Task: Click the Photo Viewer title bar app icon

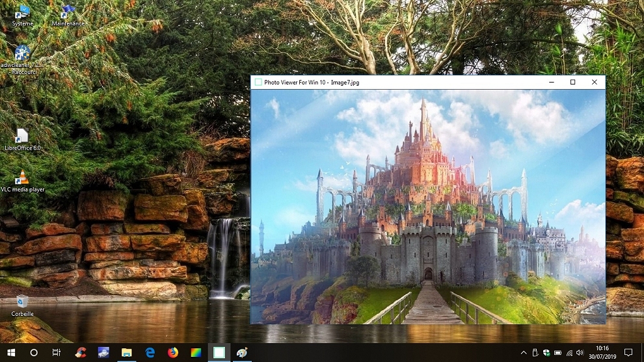Action: pyautogui.click(x=258, y=82)
